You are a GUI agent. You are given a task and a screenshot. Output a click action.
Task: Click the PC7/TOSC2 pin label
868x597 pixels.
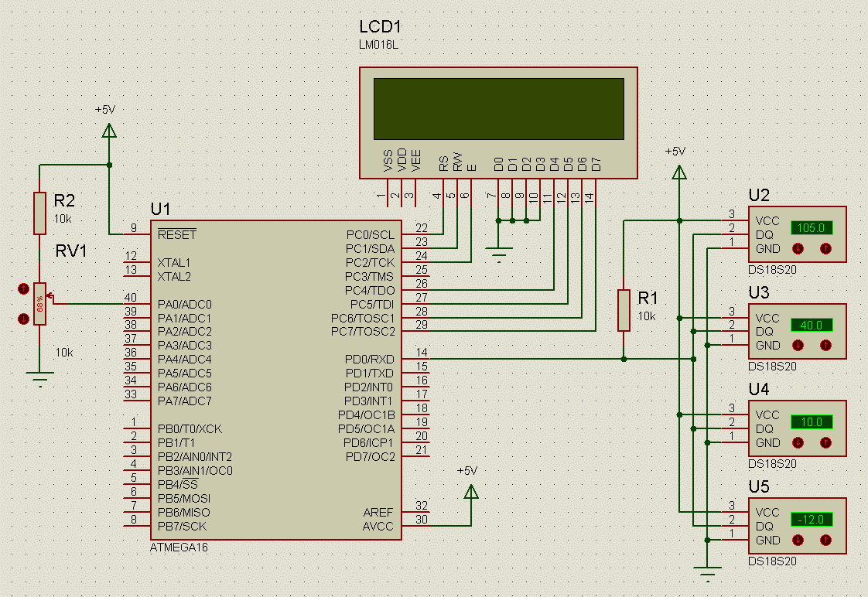click(x=363, y=332)
